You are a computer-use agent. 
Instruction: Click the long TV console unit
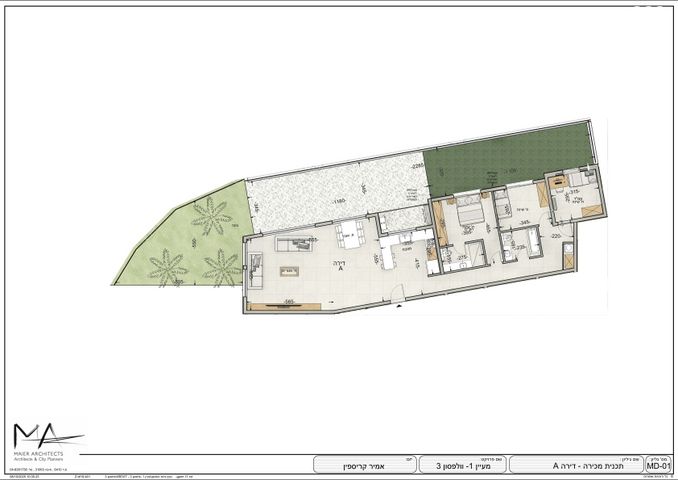click(286, 307)
